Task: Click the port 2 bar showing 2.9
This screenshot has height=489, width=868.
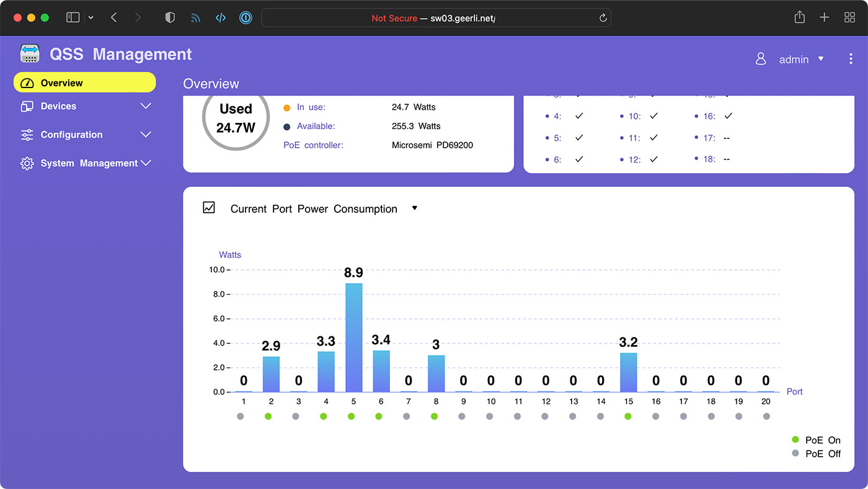Action: tap(271, 374)
